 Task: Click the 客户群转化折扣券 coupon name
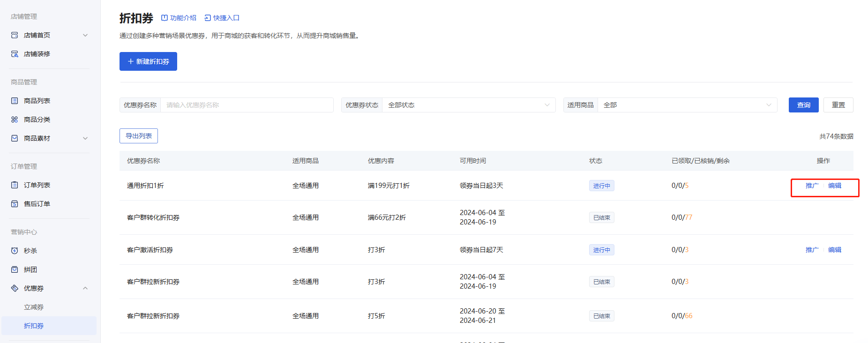click(153, 217)
